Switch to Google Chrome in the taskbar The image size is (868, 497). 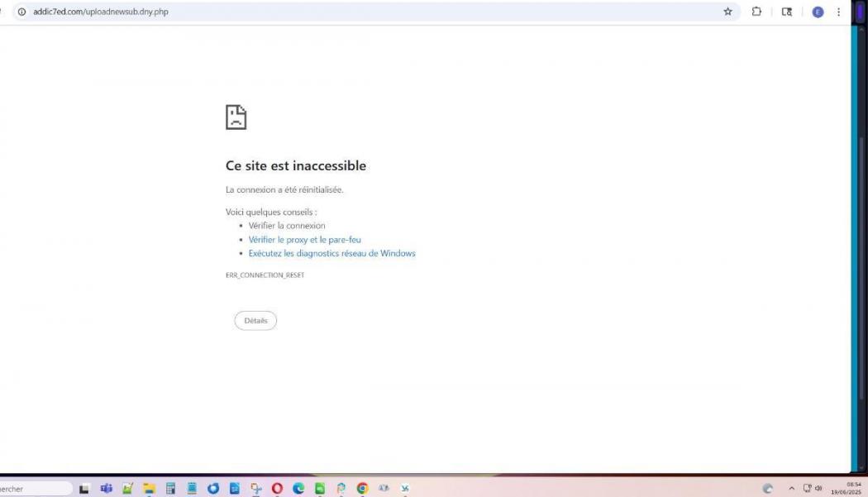click(x=362, y=489)
